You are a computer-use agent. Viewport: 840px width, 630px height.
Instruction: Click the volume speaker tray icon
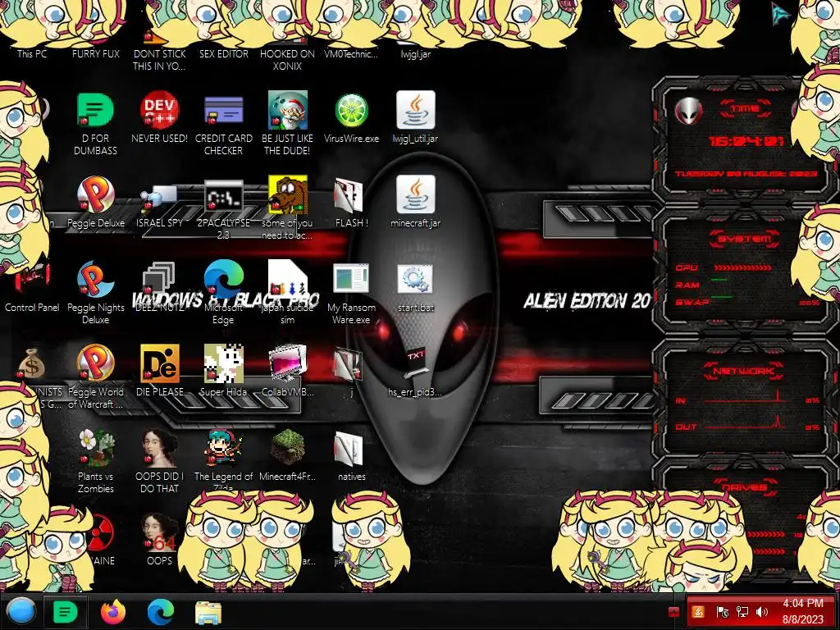pos(762,612)
